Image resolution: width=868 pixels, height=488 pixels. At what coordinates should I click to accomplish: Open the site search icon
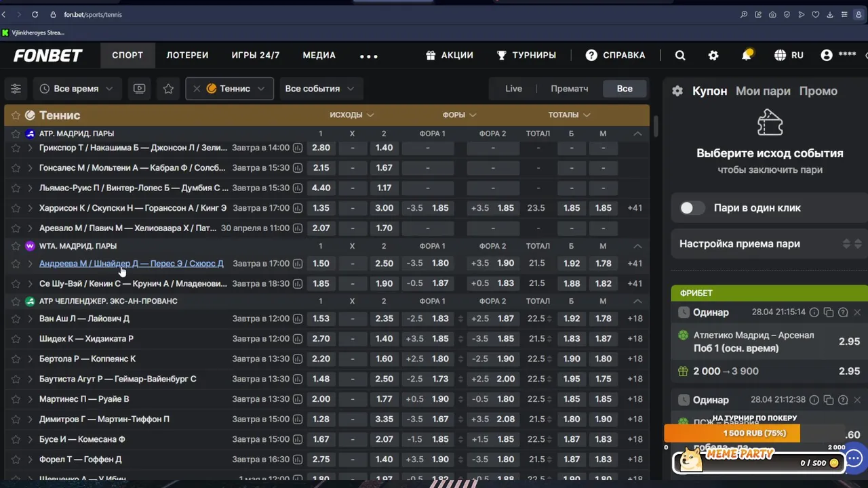coord(680,56)
